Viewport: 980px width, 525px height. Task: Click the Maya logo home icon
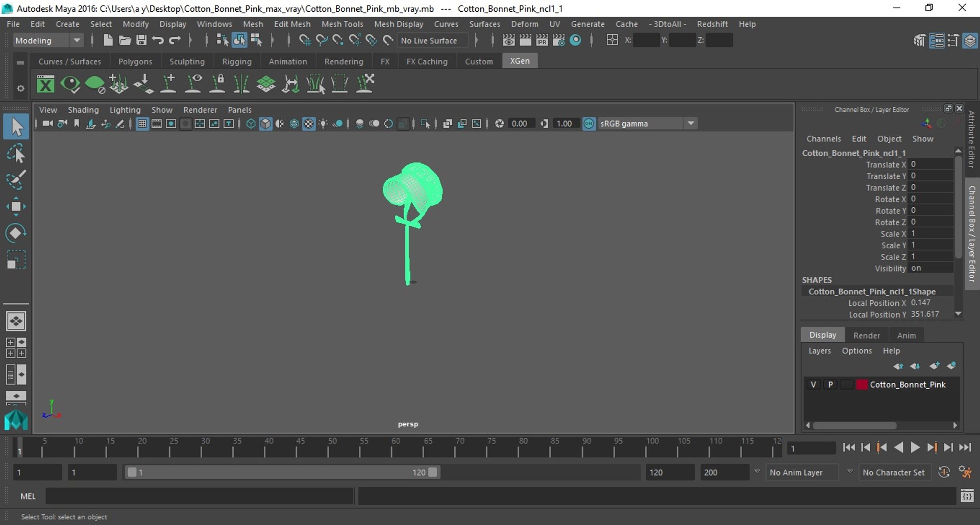[16, 420]
